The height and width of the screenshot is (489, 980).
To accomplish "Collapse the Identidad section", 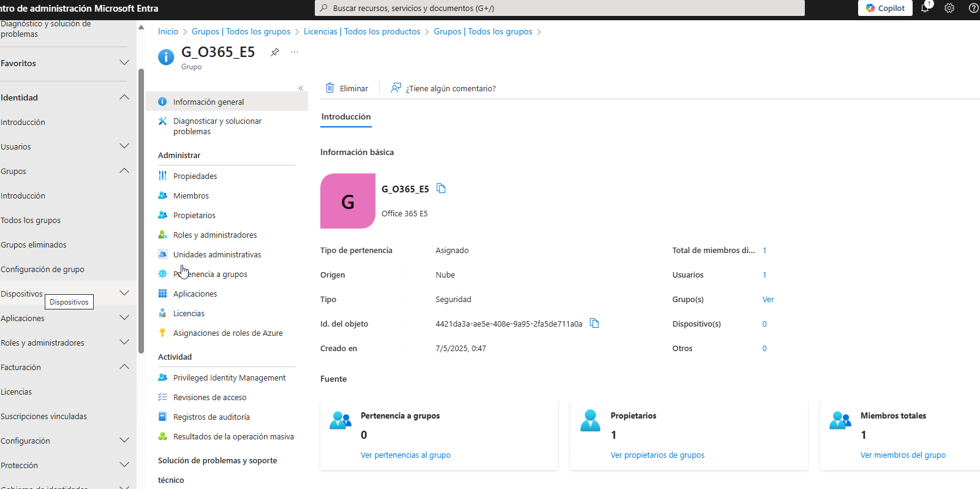I will 124,97.
